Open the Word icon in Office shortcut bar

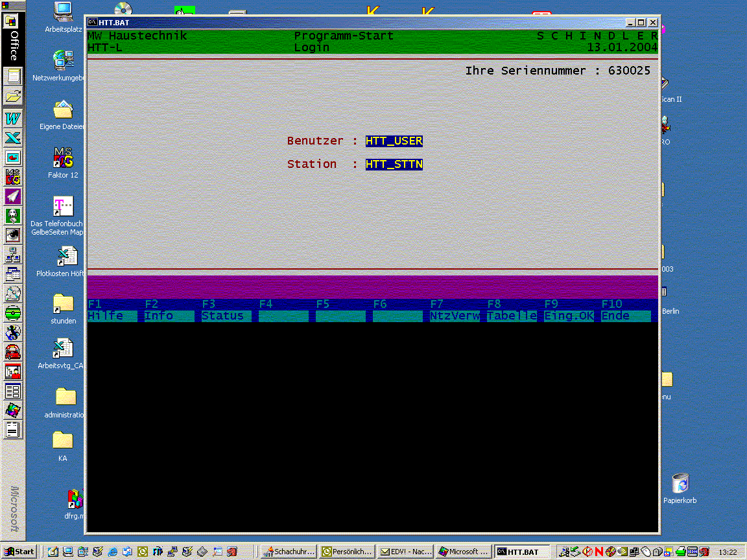coord(13,119)
